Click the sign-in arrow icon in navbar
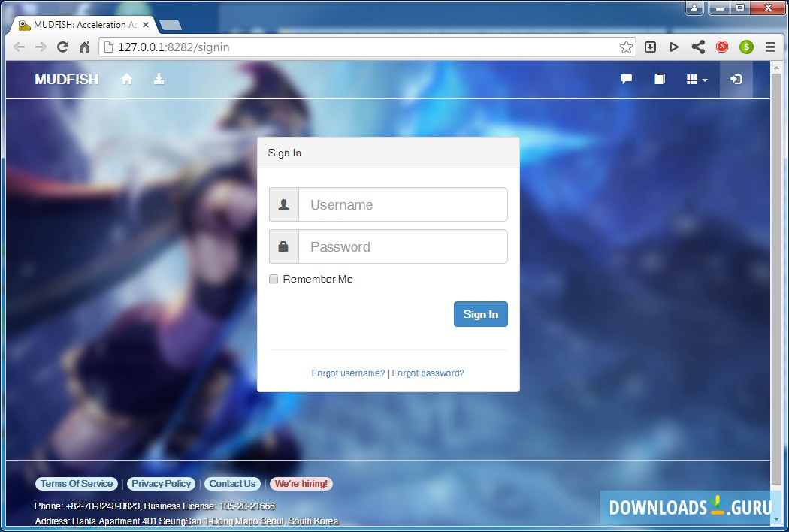This screenshot has height=532, width=789. [x=736, y=80]
